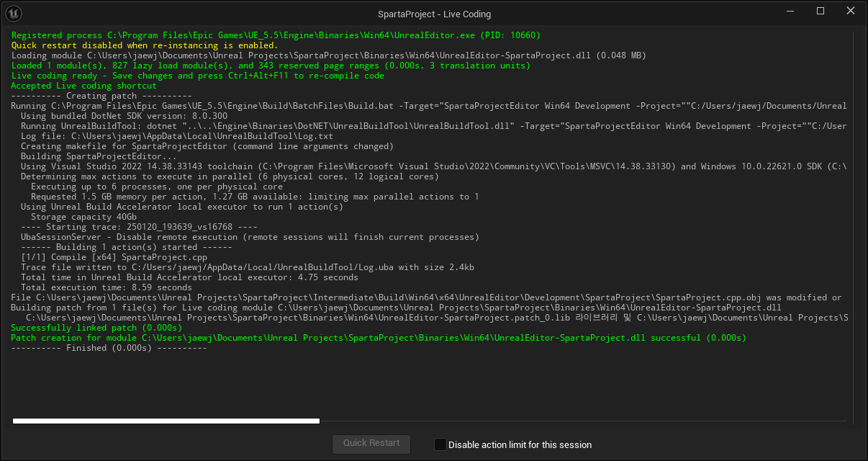Click the 'Total time in Unreal Build Accelerator' line
This screenshot has width=868, height=461.
click(189, 277)
